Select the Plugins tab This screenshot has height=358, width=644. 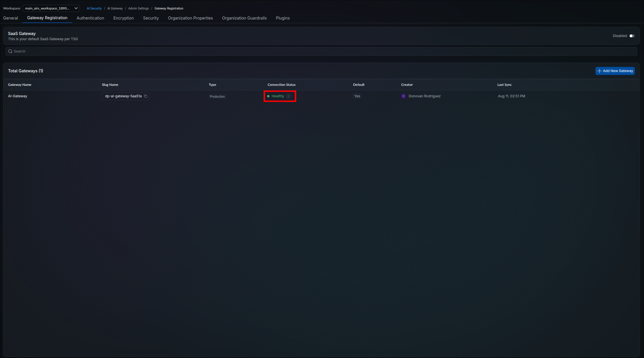click(283, 18)
